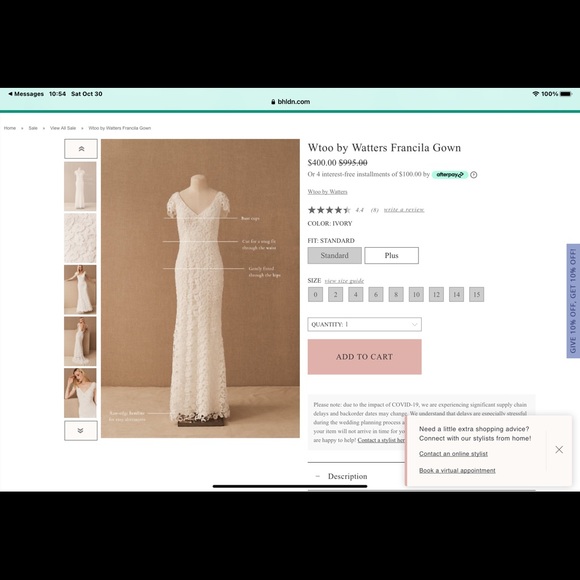Click the review count (8)
Screen dimensions: 580x580
pos(375,210)
